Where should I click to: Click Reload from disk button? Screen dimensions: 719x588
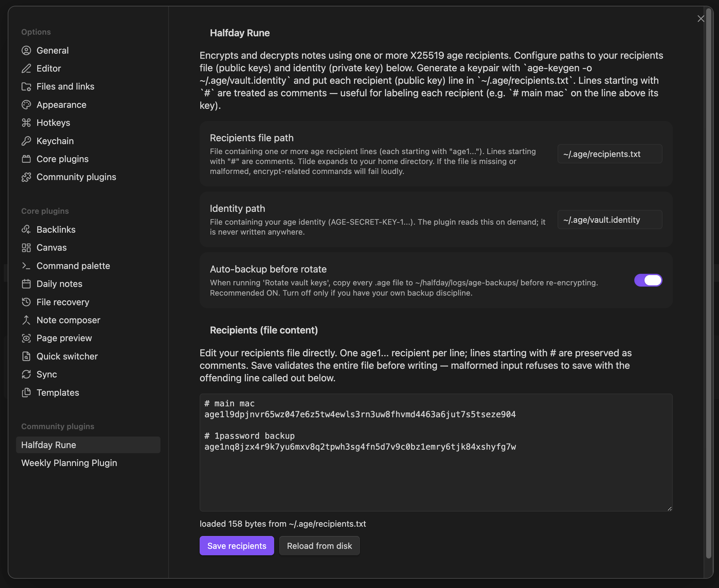(319, 546)
